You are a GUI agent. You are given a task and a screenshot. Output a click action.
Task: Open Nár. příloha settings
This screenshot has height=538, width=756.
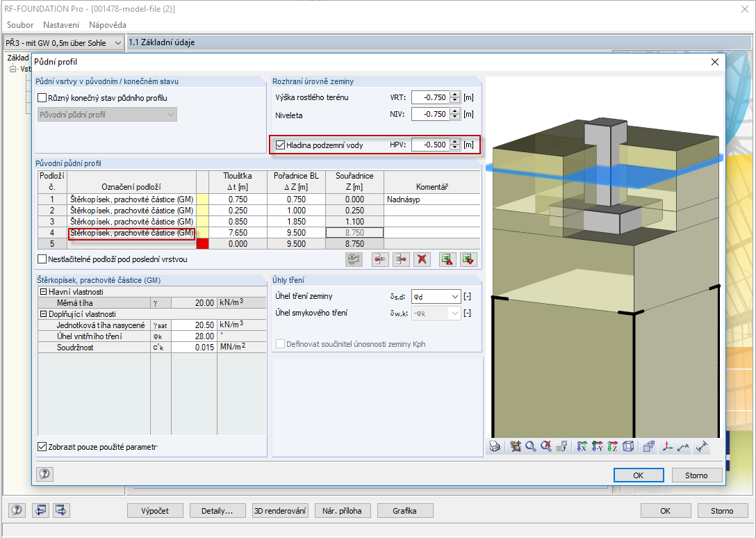point(343,510)
